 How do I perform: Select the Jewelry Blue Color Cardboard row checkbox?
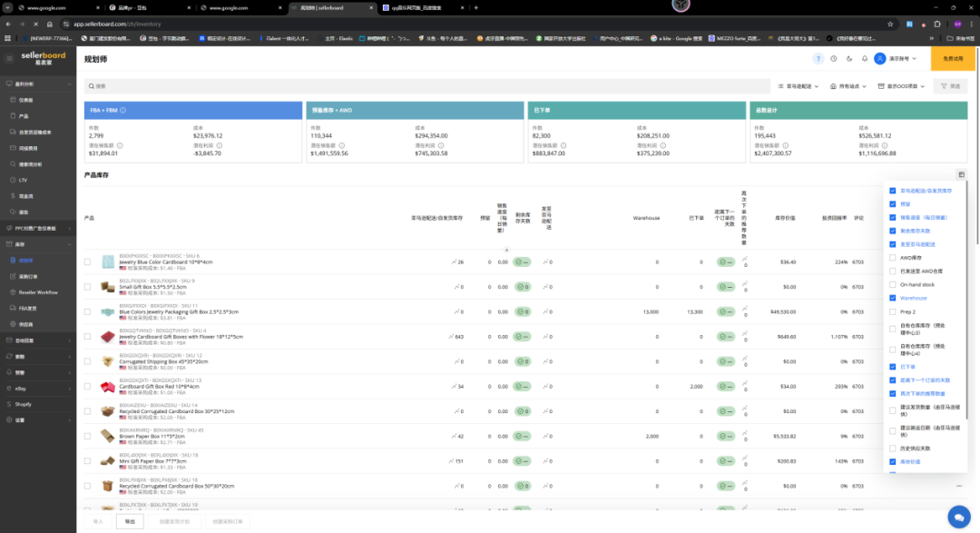(88, 262)
